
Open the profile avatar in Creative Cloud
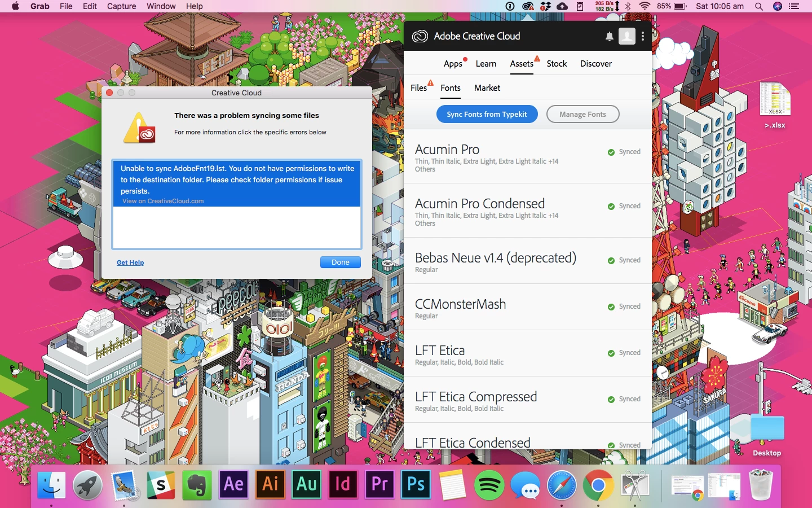627,36
